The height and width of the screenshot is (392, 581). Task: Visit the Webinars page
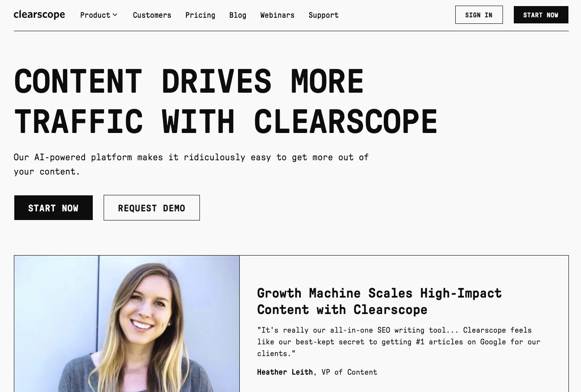point(277,15)
